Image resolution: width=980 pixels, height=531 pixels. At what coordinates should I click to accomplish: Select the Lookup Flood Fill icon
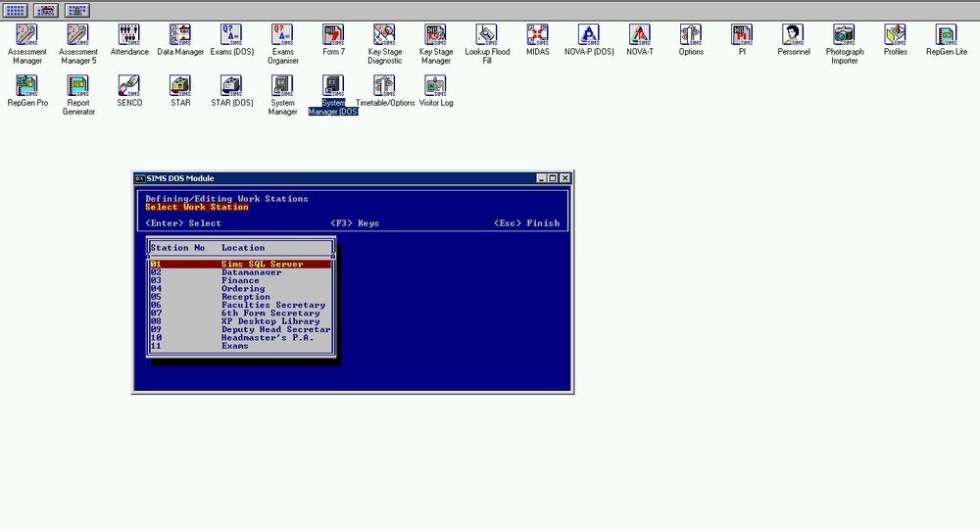click(487, 34)
